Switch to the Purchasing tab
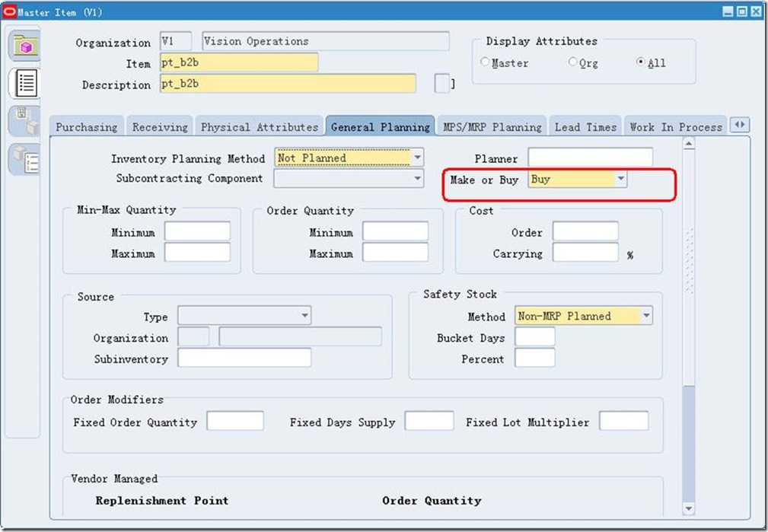 (87, 127)
